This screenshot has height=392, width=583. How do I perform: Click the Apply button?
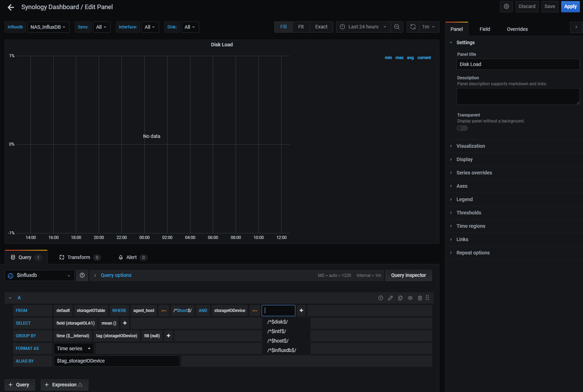coord(570,7)
